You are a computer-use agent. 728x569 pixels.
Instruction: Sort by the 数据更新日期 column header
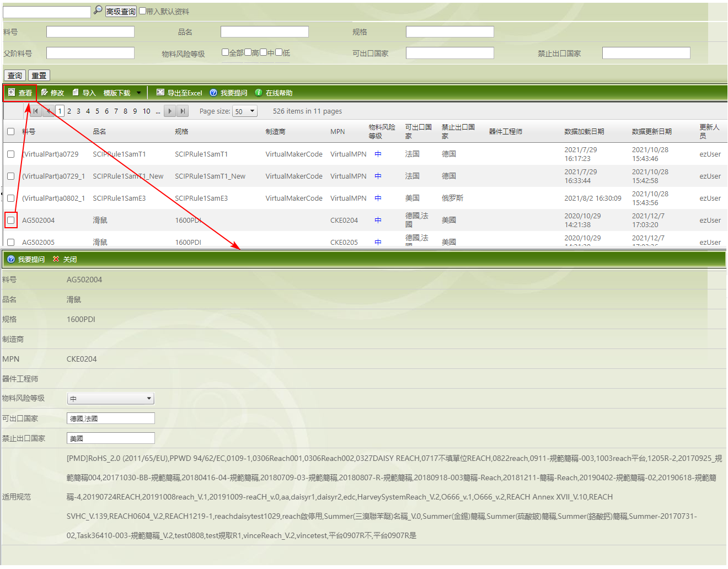pyautogui.click(x=652, y=131)
